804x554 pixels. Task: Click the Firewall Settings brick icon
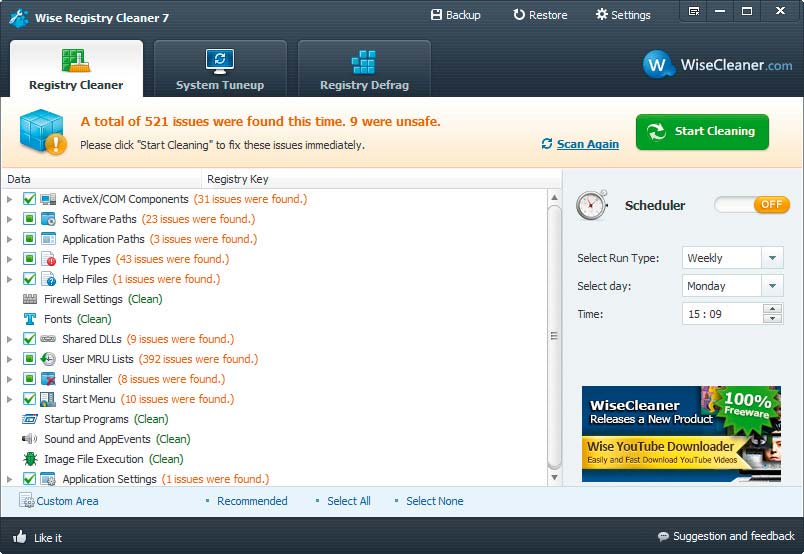point(30,299)
